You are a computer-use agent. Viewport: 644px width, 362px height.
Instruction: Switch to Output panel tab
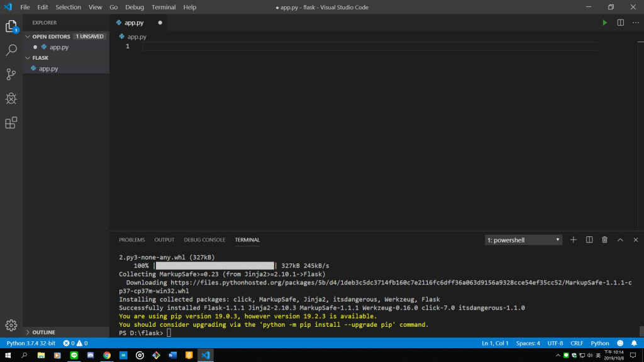pyautogui.click(x=164, y=239)
